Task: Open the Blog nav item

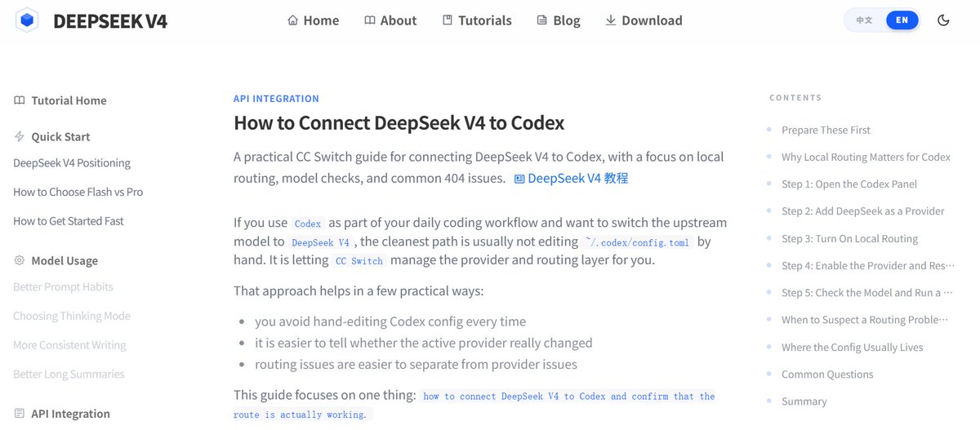Action: click(x=559, y=20)
